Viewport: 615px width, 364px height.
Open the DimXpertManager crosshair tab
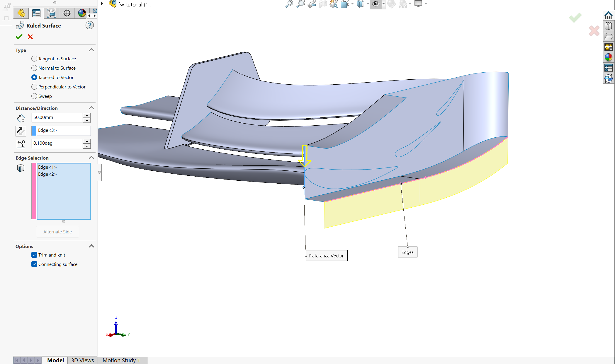coord(67,13)
